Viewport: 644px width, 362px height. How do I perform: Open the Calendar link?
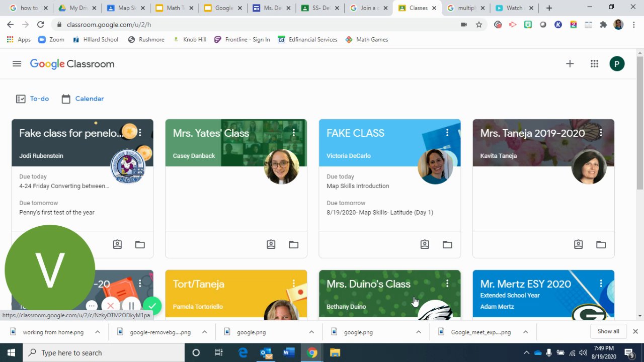83,99
